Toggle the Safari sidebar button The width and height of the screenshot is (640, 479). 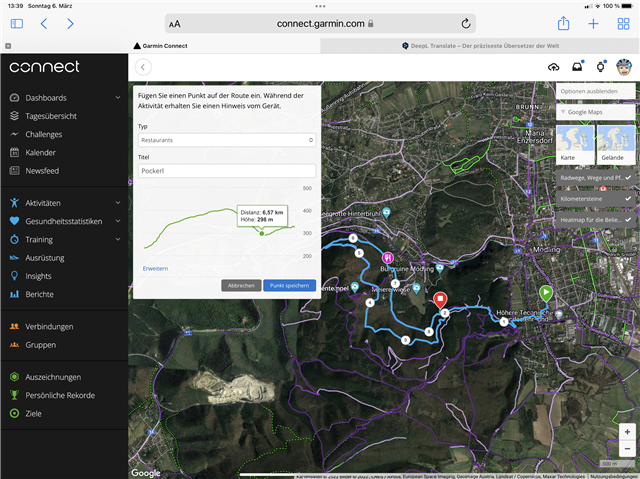(x=17, y=24)
